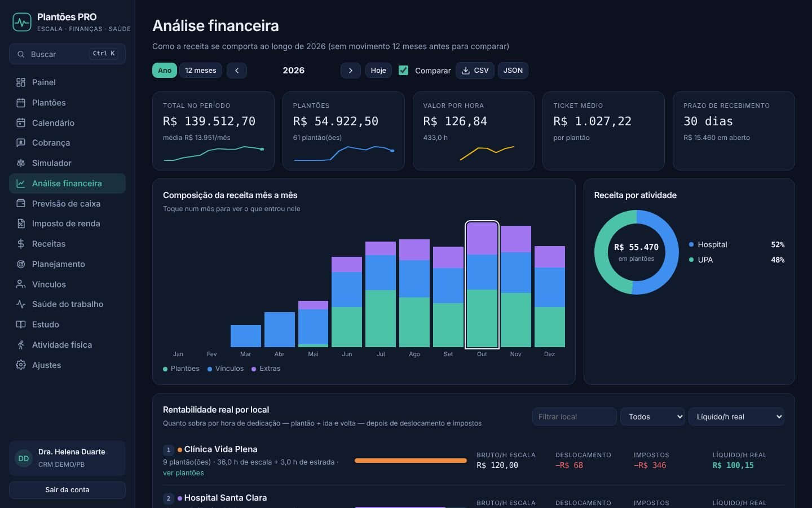Click the Análise financeira chart icon
812x508 pixels.
(x=21, y=183)
